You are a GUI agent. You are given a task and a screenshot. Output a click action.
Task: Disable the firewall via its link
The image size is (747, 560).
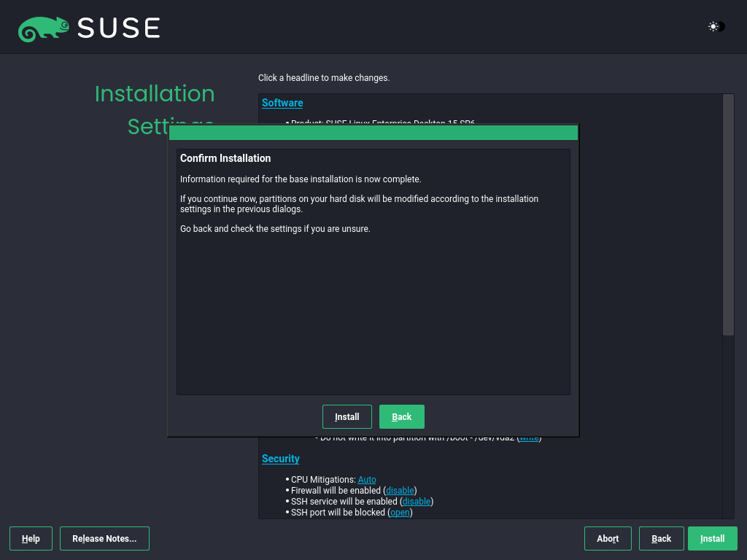coord(400,490)
